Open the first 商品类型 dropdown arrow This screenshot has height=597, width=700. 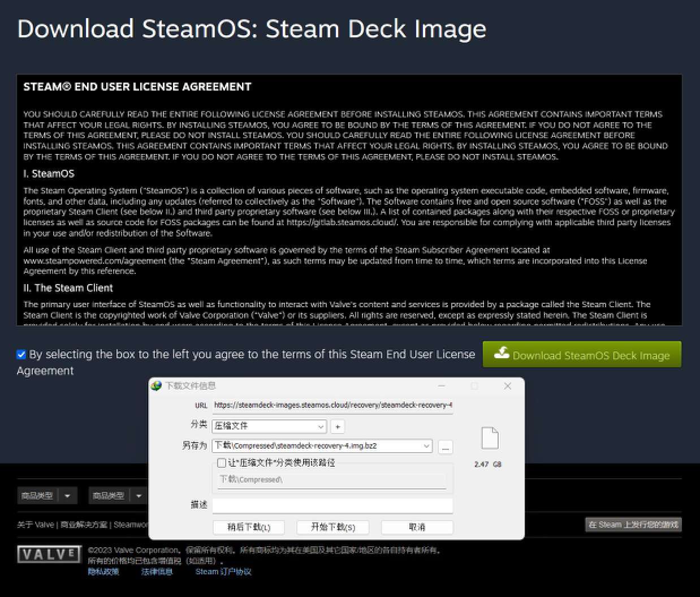tap(67, 496)
